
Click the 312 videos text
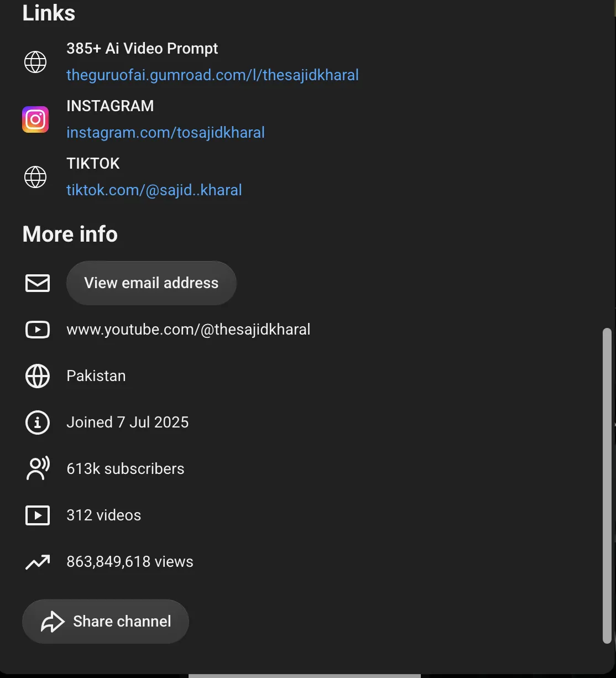pos(104,515)
